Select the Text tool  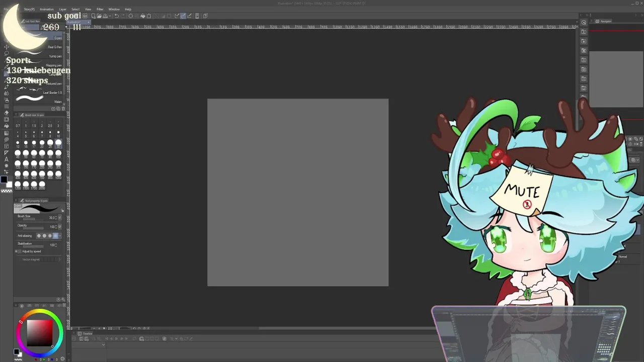[6, 159]
